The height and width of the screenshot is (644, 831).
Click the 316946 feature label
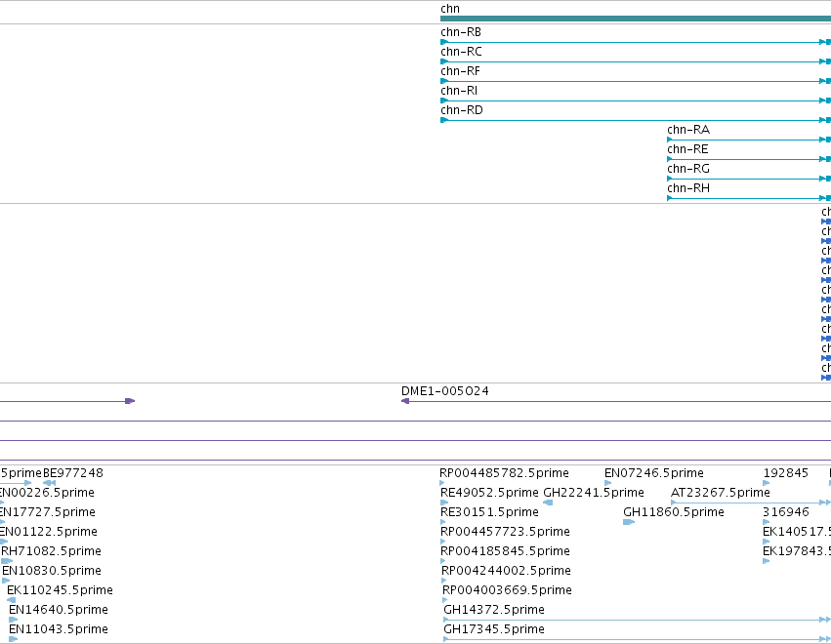[785, 512]
